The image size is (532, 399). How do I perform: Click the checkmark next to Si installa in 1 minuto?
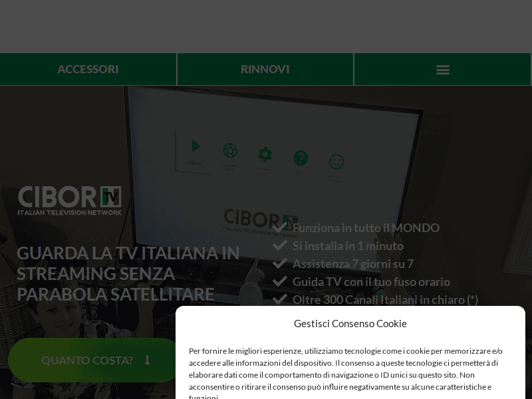pyautogui.click(x=279, y=245)
